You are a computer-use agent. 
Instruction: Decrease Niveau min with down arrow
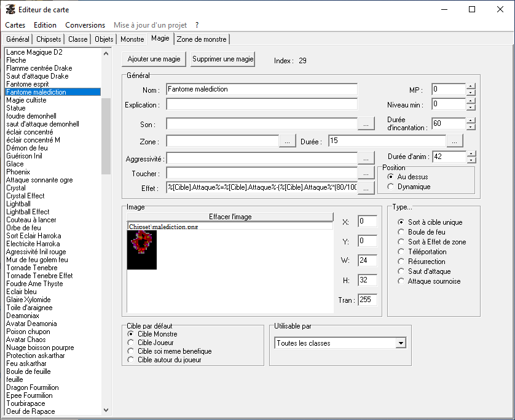pos(471,107)
